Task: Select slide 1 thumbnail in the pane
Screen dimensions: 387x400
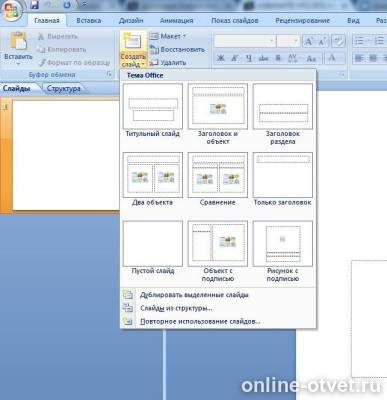Action: 66,155
